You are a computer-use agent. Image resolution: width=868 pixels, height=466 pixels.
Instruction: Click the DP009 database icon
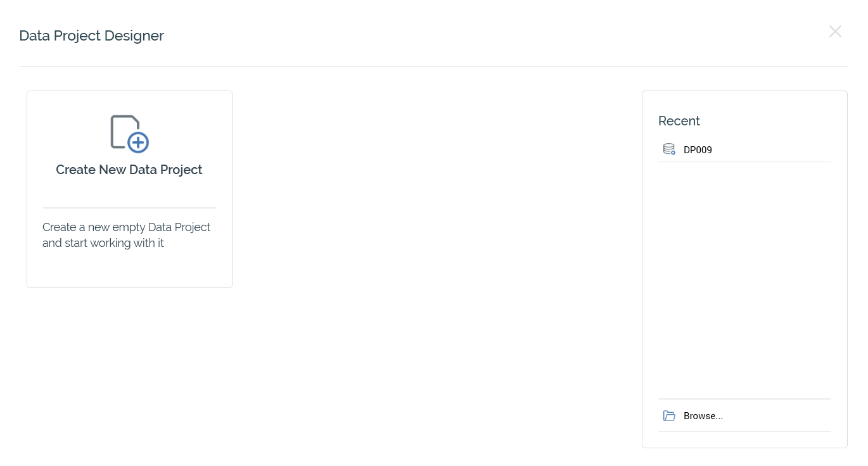[x=668, y=149]
